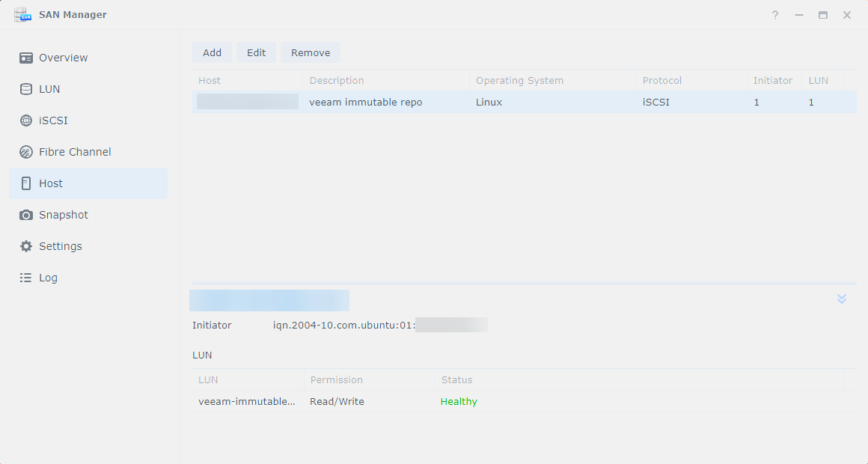This screenshot has height=464, width=868.
Task: Go to the Overview menu item
Action: tap(63, 58)
